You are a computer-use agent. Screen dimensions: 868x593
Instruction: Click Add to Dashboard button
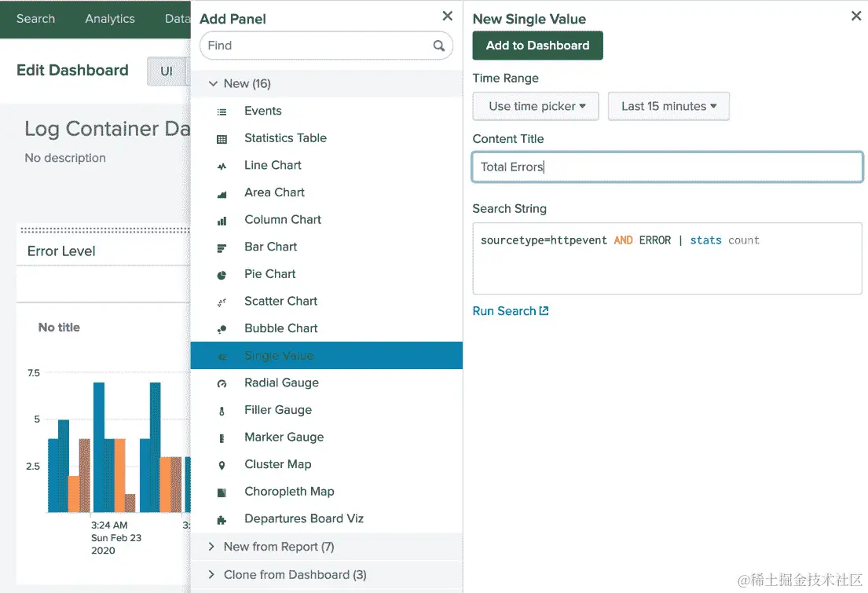(537, 46)
